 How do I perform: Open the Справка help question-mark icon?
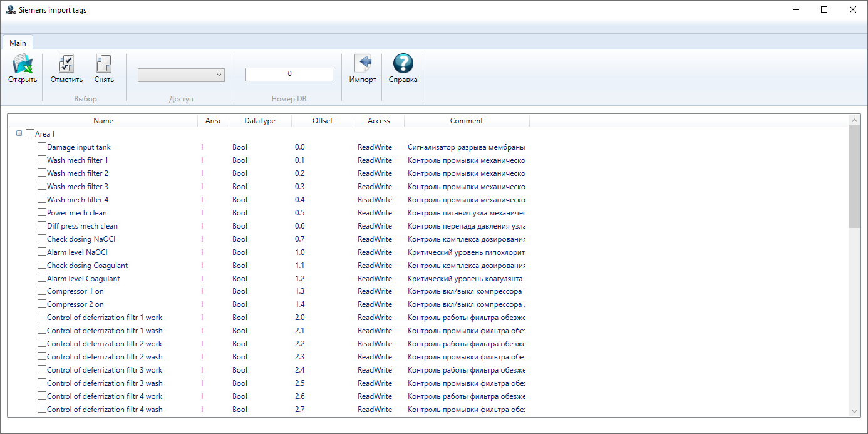coord(403,64)
